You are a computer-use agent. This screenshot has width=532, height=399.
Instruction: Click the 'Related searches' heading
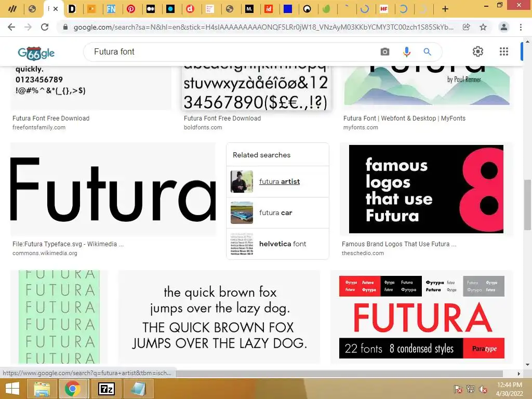coord(262,155)
